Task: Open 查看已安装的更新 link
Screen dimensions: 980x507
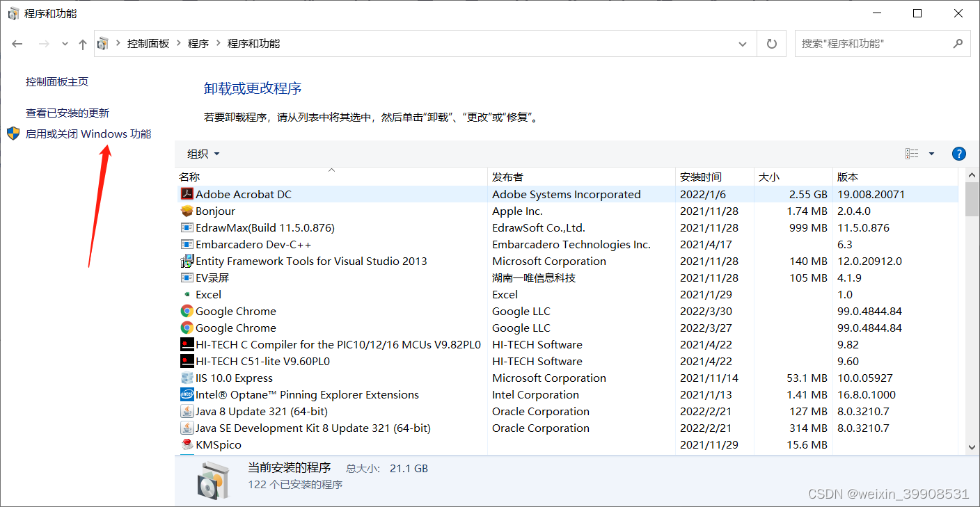Action: [x=68, y=113]
